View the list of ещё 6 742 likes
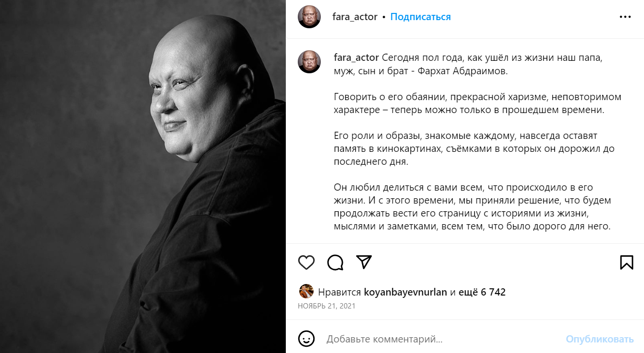The width and height of the screenshot is (644, 353). 482,292
